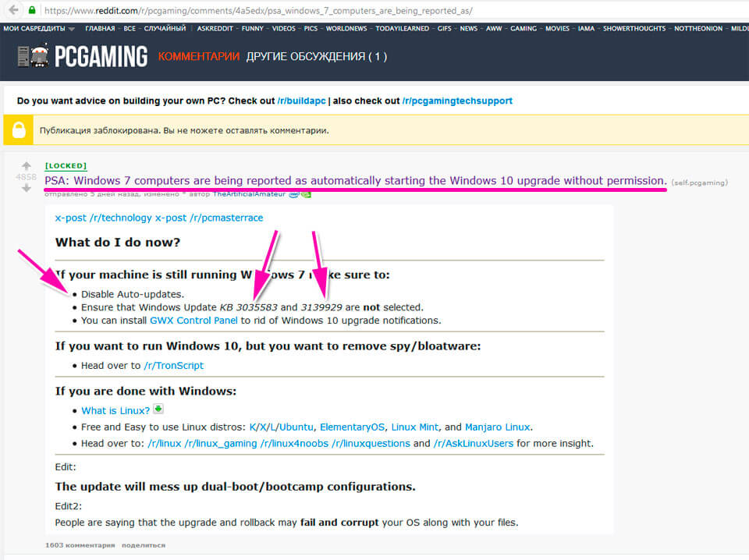This screenshot has height=560, width=749.
Task: Open the PSA Windows 7 post title
Action: (x=356, y=180)
